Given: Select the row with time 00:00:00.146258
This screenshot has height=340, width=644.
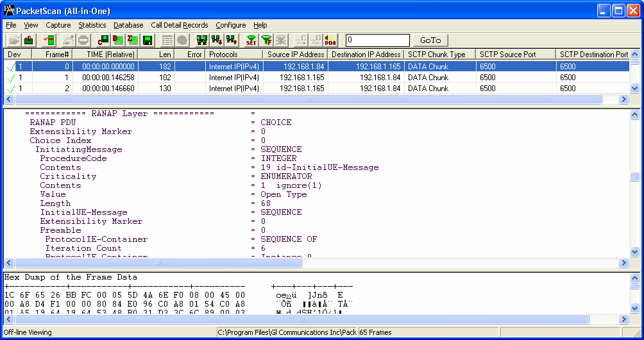Looking at the screenshot, I should [316, 77].
